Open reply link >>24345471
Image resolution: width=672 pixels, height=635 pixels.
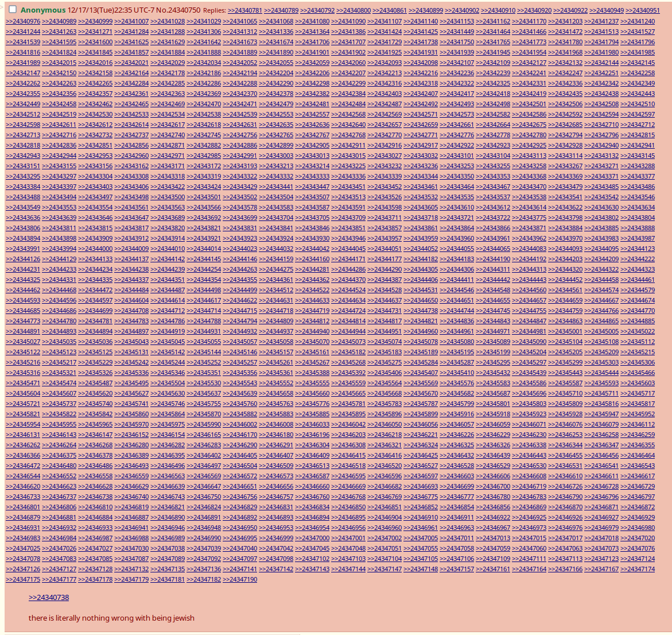click(x=23, y=383)
